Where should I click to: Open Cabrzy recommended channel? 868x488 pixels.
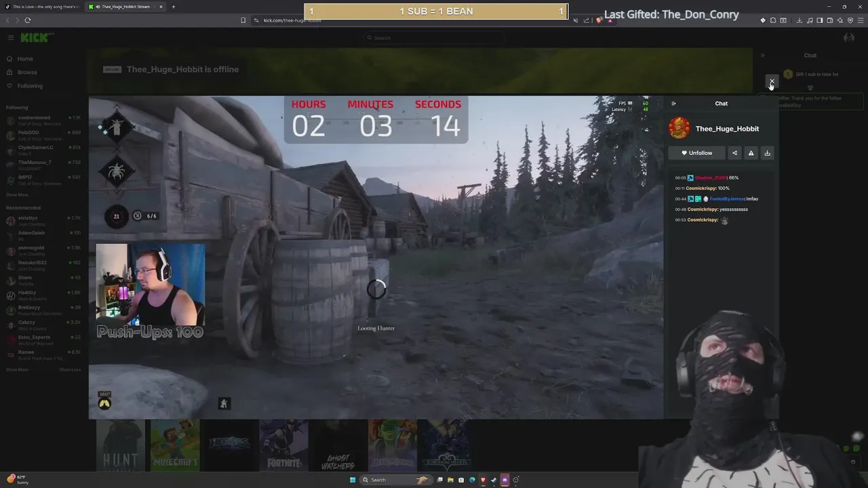click(43, 325)
